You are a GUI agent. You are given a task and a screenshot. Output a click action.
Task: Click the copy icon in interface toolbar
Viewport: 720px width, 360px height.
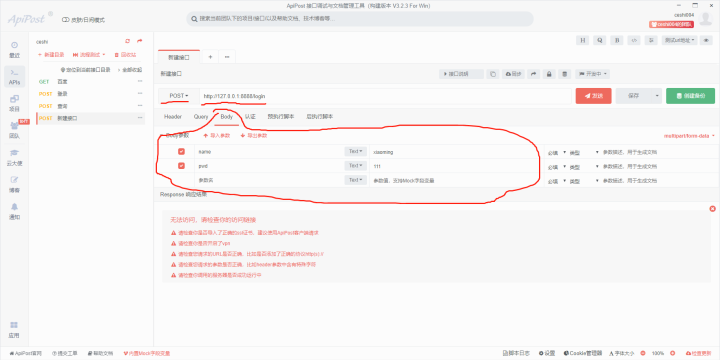coord(493,74)
